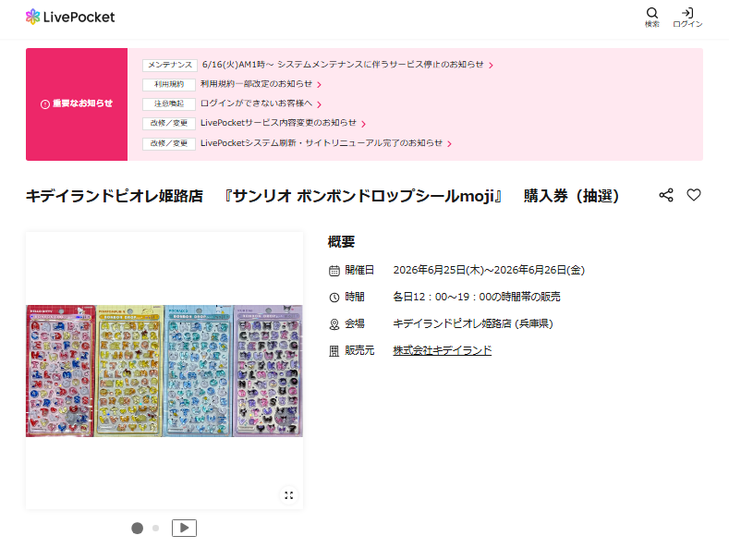
Task: Click the sticker sheets product image
Action: click(164, 371)
